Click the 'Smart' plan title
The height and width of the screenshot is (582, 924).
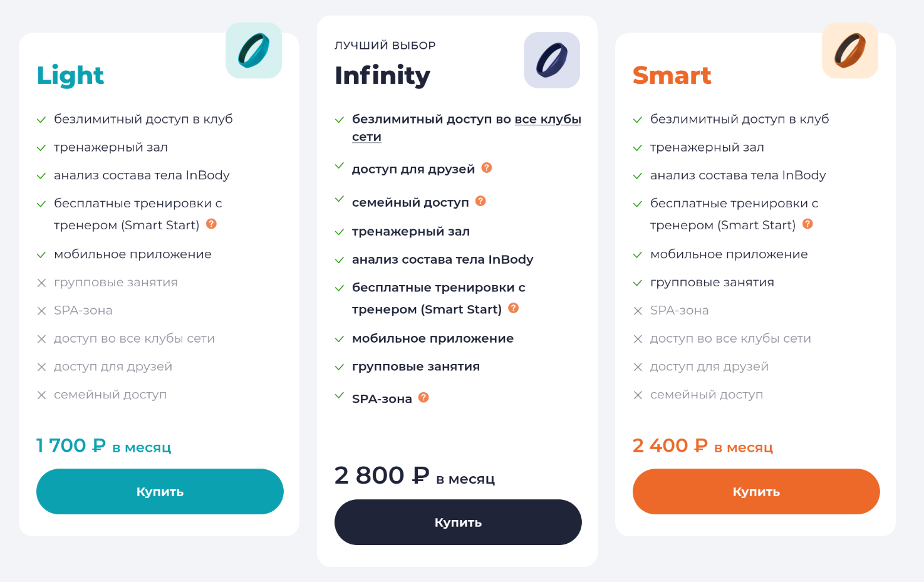(672, 76)
